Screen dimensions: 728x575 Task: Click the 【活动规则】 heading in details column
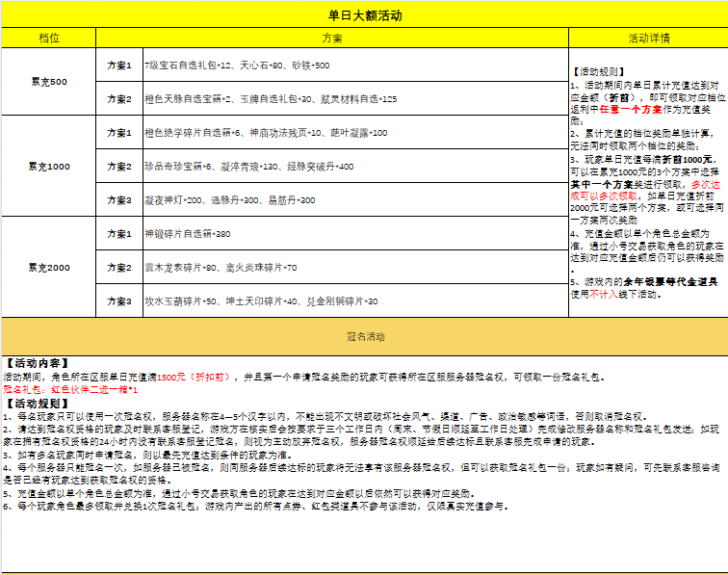coord(599,72)
